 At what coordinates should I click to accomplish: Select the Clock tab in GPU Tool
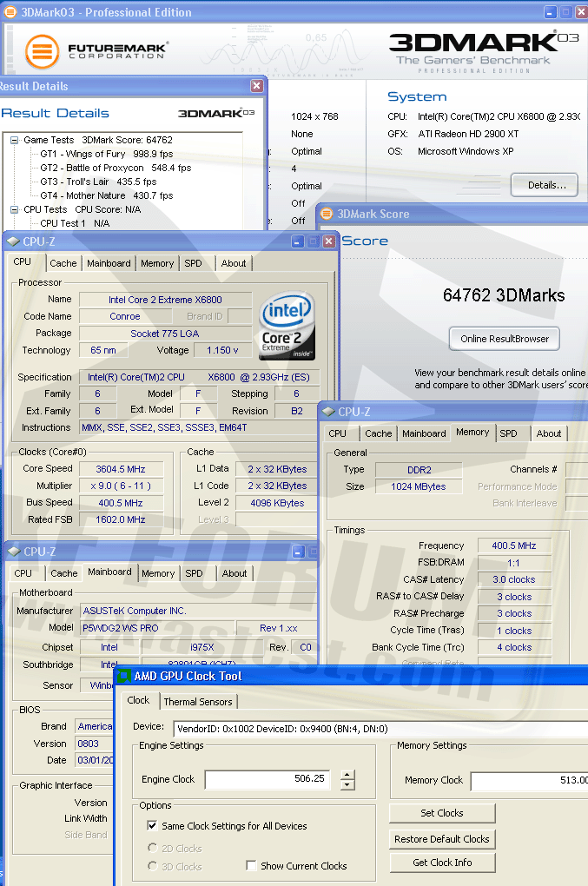point(138,701)
